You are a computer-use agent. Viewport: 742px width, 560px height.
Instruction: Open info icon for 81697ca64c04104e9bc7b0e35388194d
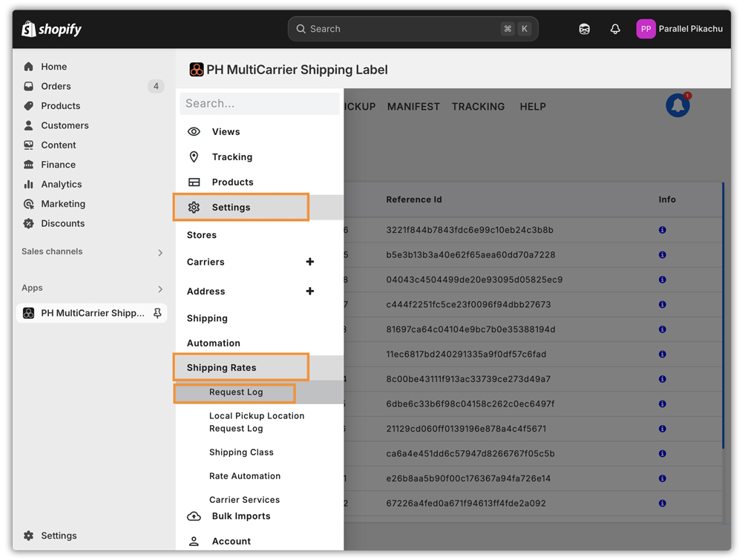click(x=663, y=329)
